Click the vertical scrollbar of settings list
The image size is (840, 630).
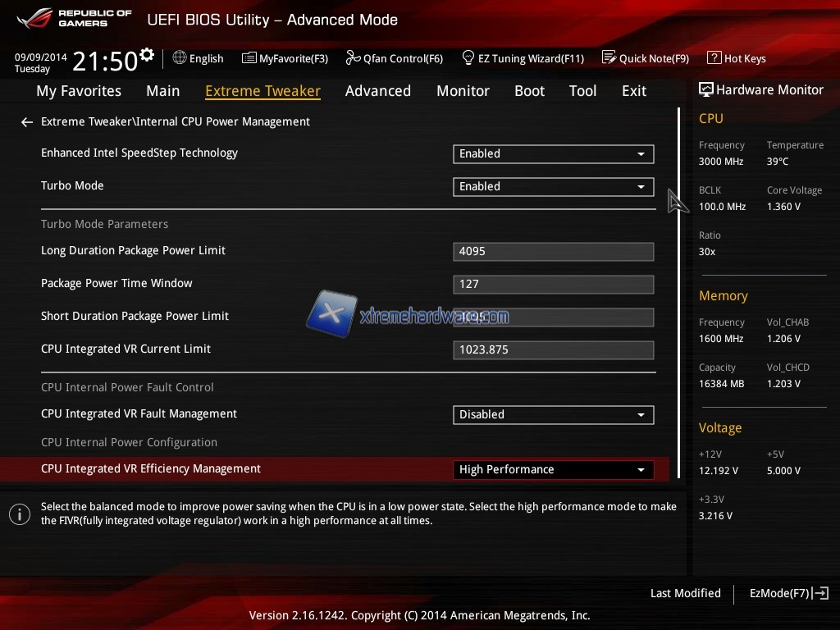[678, 287]
